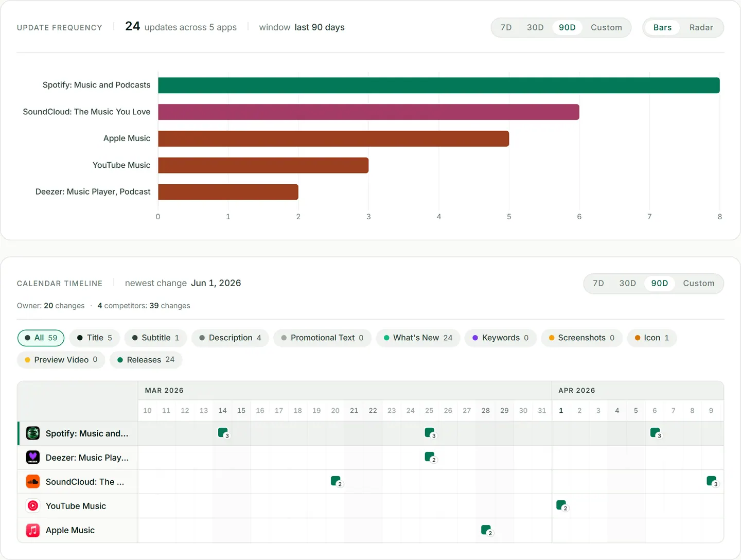Open Spotify's March 14 change marker
The image size is (741, 560).
[x=223, y=433]
